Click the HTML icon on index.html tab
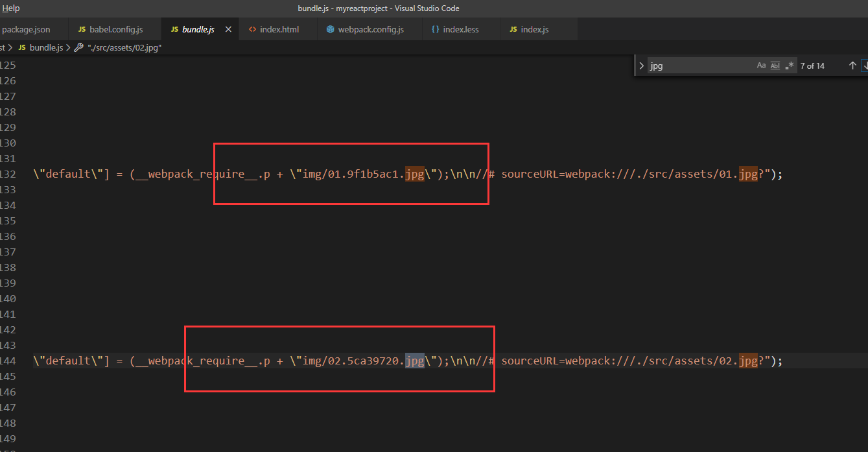The width and height of the screenshot is (868, 452). pos(252,30)
